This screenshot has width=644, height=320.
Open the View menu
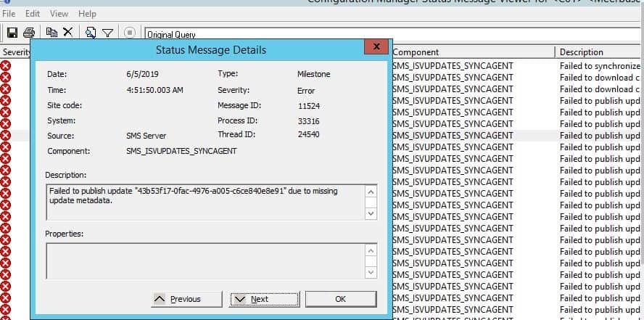coord(59,14)
